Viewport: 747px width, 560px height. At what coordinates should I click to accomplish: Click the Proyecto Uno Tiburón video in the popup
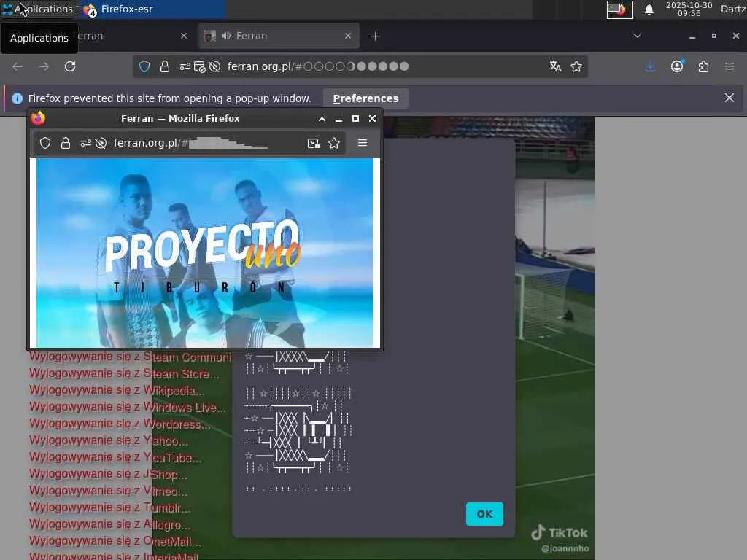tap(205, 253)
